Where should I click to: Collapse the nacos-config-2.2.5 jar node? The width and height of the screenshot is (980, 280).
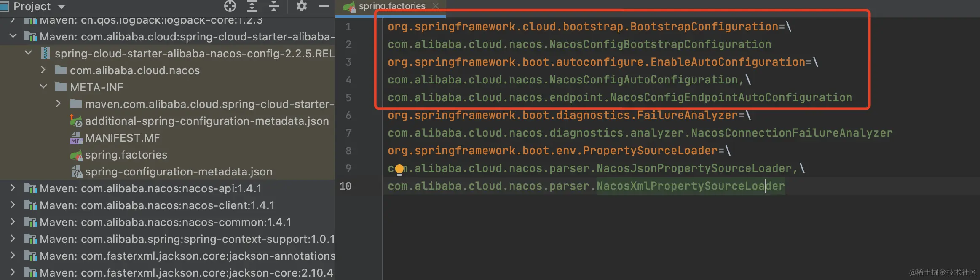pos(28,53)
